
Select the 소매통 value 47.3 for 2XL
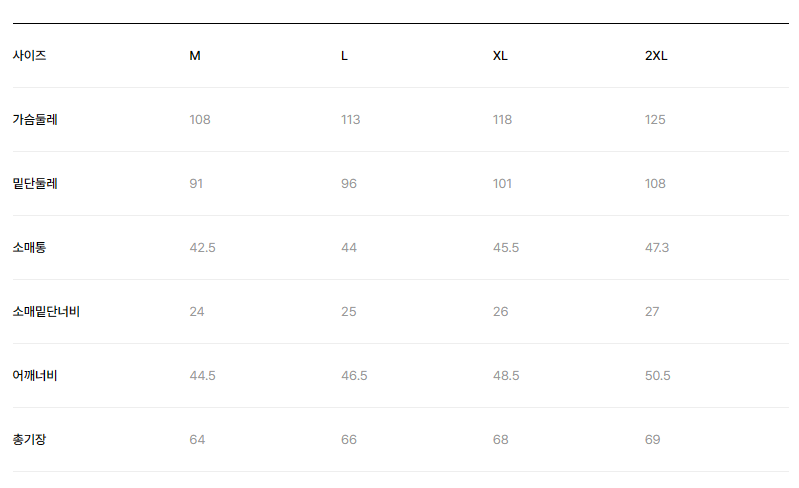(x=657, y=248)
